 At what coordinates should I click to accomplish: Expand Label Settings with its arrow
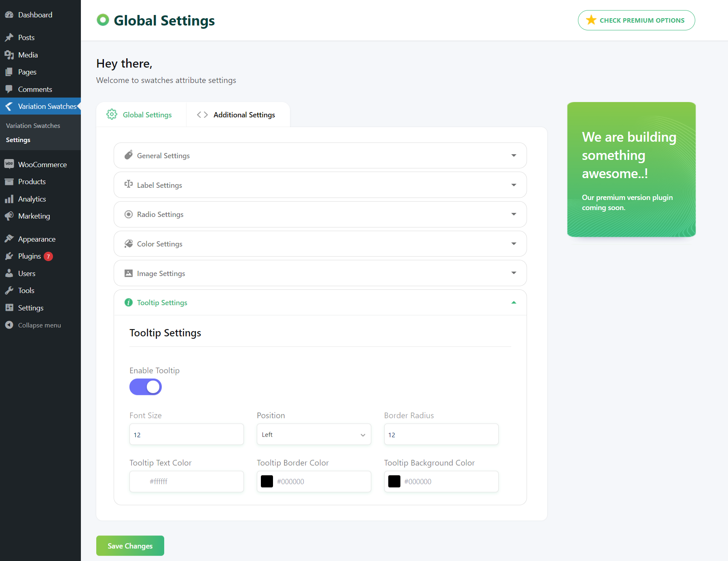pos(514,185)
